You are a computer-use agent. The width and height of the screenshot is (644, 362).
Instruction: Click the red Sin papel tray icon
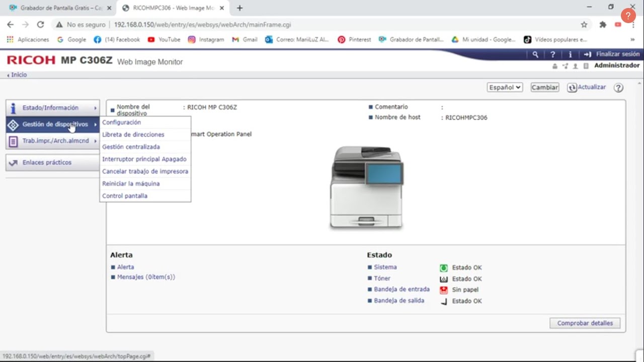(443, 290)
